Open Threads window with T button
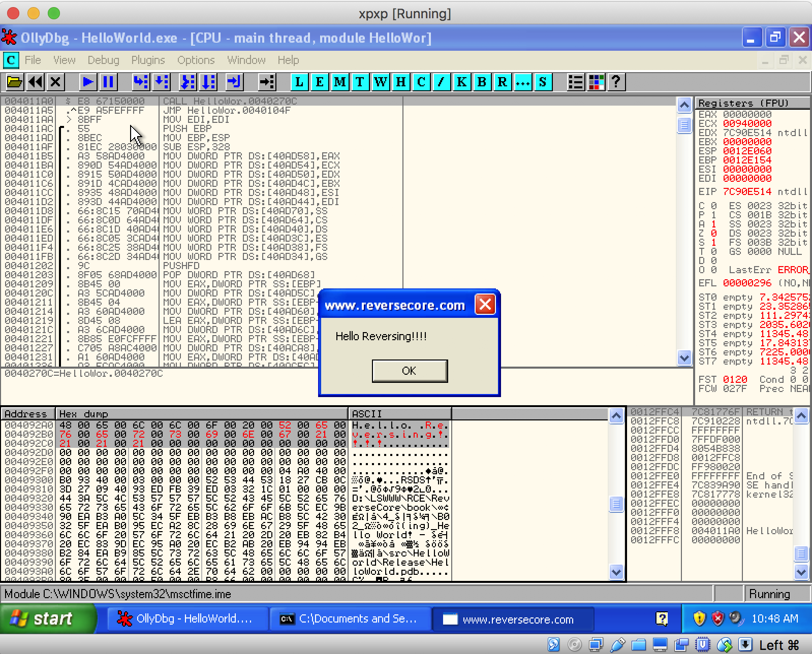This screenshot has height=654, width=812. [x=360, y=82]
